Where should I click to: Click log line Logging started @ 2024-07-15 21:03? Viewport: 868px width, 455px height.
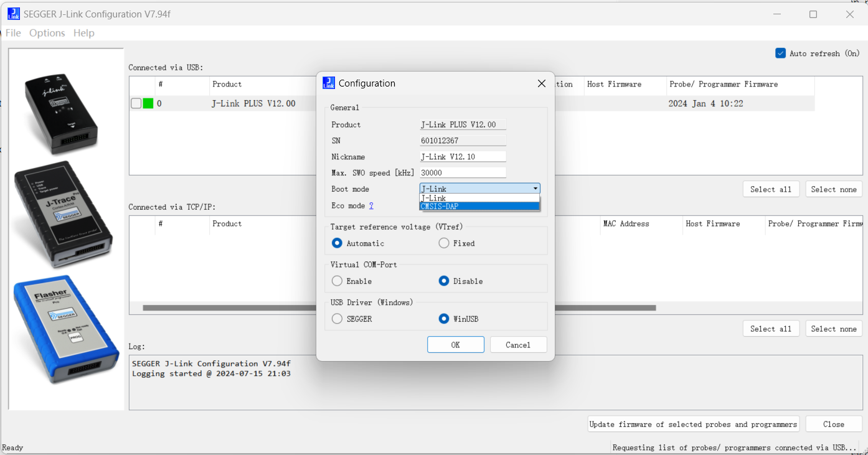pyautogui.click(x=211, y=373)
